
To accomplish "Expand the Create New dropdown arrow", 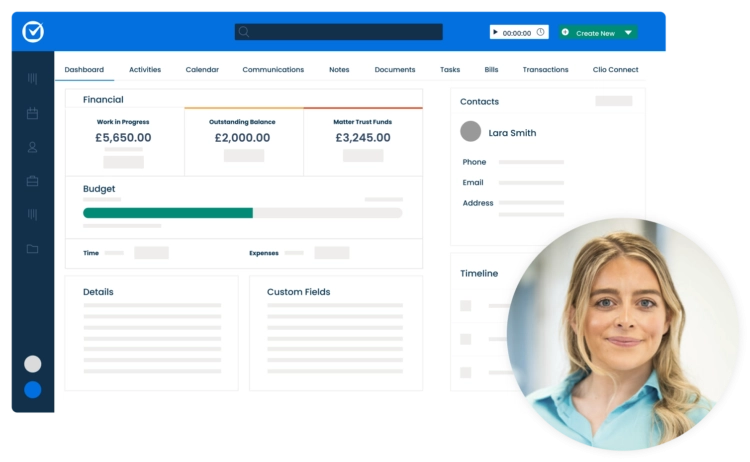I will (628, 32).
